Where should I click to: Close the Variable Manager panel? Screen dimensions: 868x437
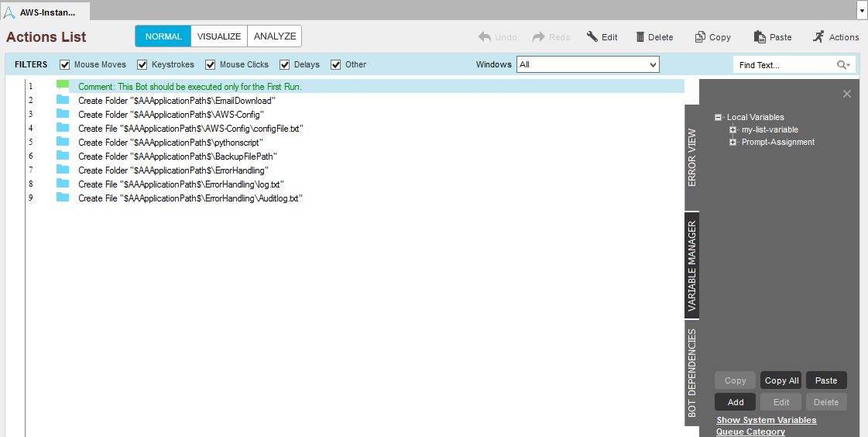[846, 94]
